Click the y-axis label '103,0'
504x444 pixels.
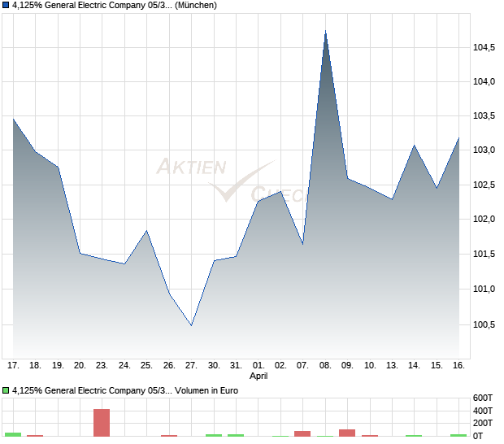484,150
